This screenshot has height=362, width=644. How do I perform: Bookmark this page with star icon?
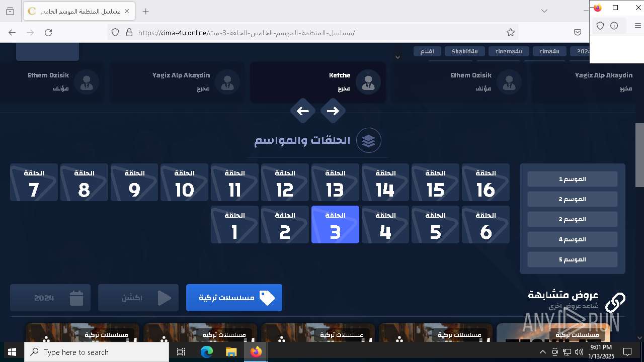tap(511, 32)
